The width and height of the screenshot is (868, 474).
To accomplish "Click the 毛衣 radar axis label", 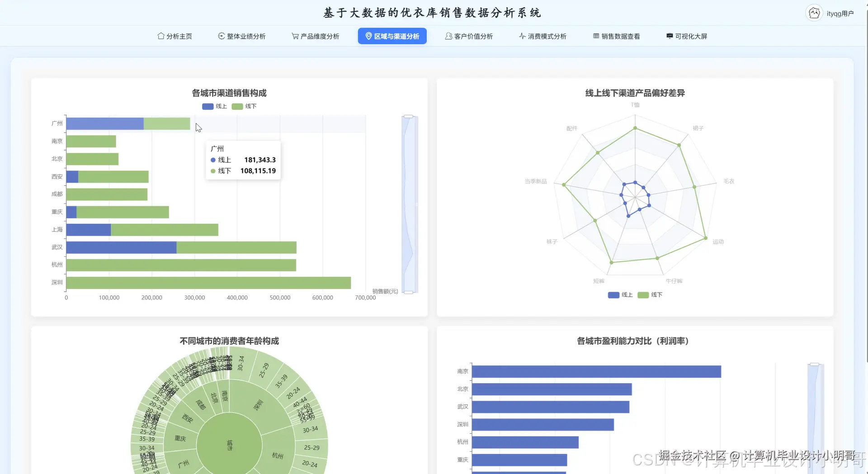I will pos(729,181).
